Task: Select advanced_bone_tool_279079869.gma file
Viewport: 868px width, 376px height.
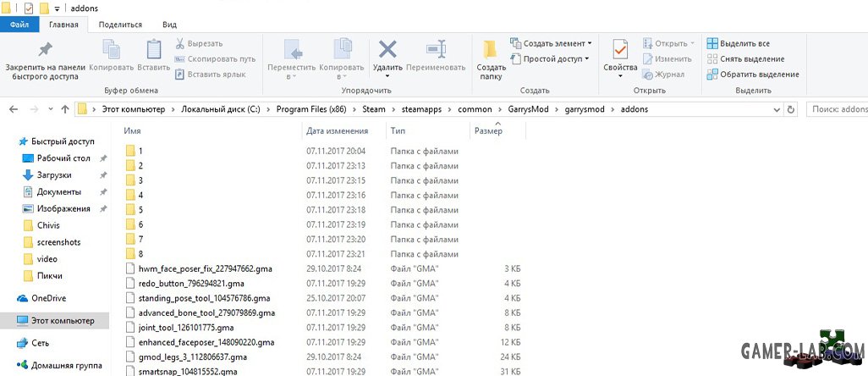Action: (201, 312)
